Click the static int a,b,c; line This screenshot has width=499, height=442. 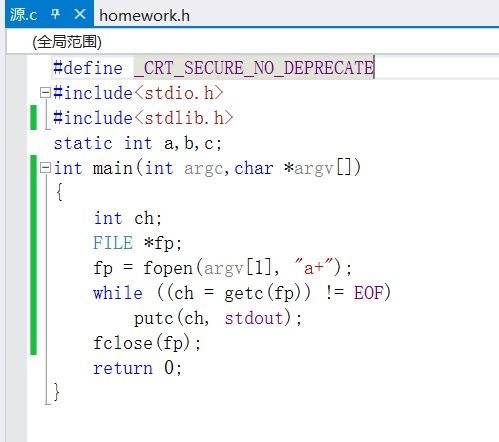(x=138, y=143)
